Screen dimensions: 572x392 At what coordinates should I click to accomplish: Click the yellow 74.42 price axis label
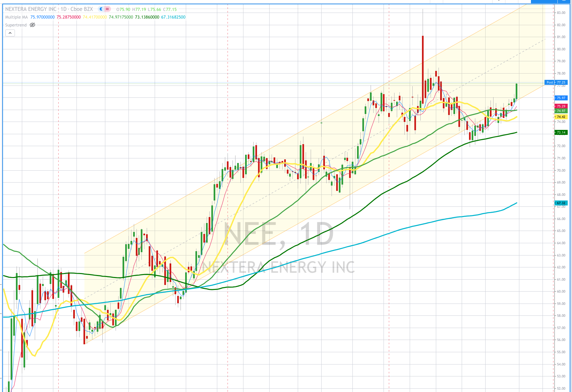[561, 117]
